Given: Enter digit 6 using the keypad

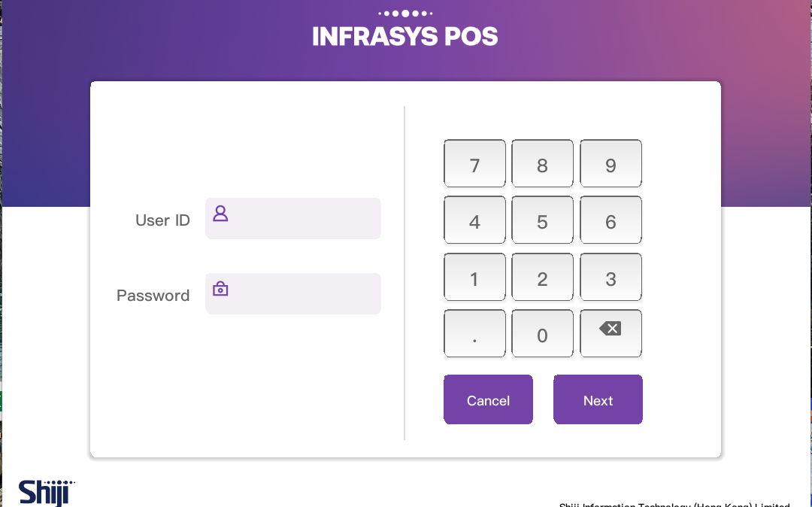Looking at the screenshot, I should pyautogui.click(x=611, y=221).
